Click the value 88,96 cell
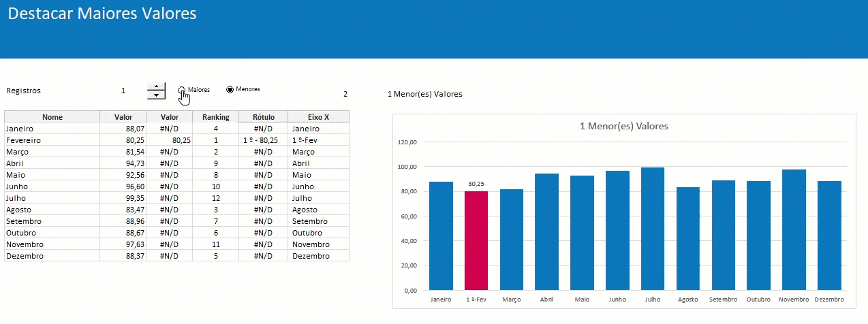The width and height of the screenshot is (868, 324). tap(123, 221)
